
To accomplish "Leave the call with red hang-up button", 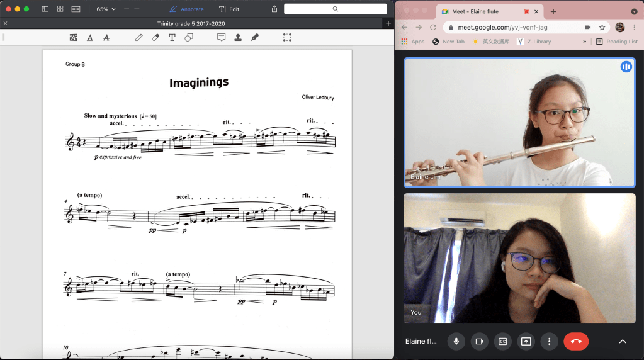I will click(576, 341).
